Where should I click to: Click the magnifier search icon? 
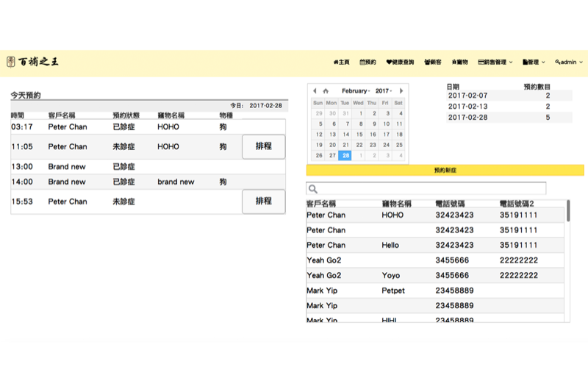click(x=313, y=189)
